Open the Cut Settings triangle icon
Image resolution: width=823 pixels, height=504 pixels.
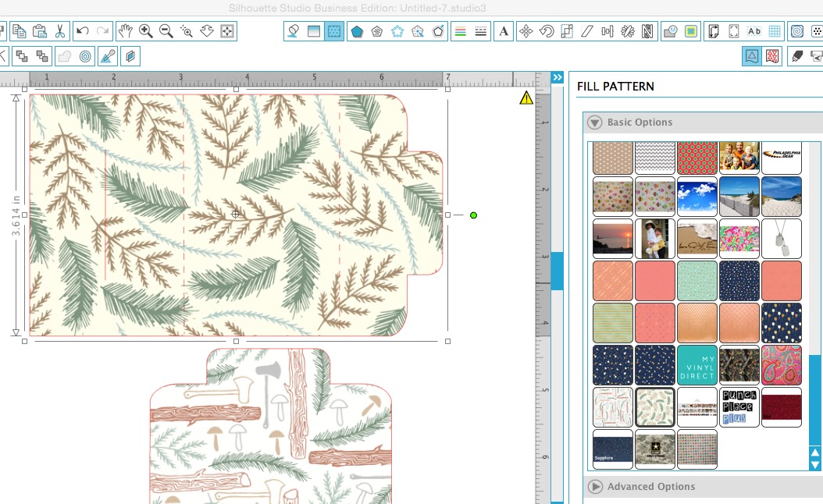(x=752, y=56)
